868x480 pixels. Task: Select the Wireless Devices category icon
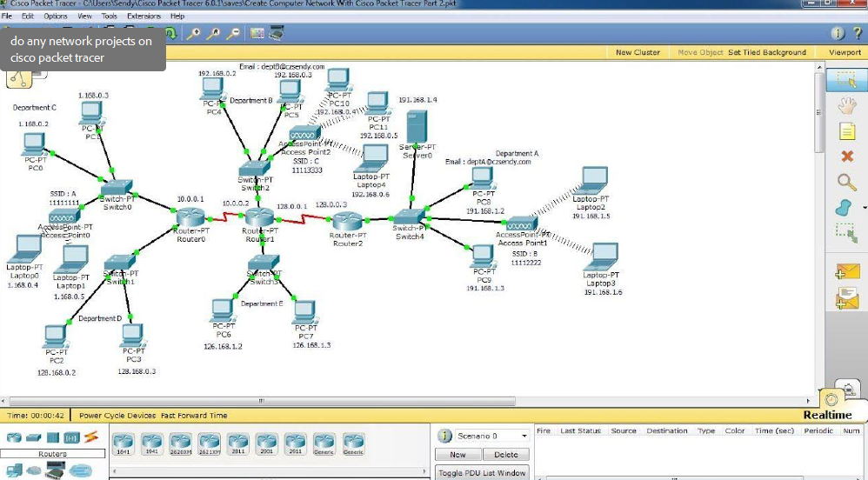(x=72, y=438)
